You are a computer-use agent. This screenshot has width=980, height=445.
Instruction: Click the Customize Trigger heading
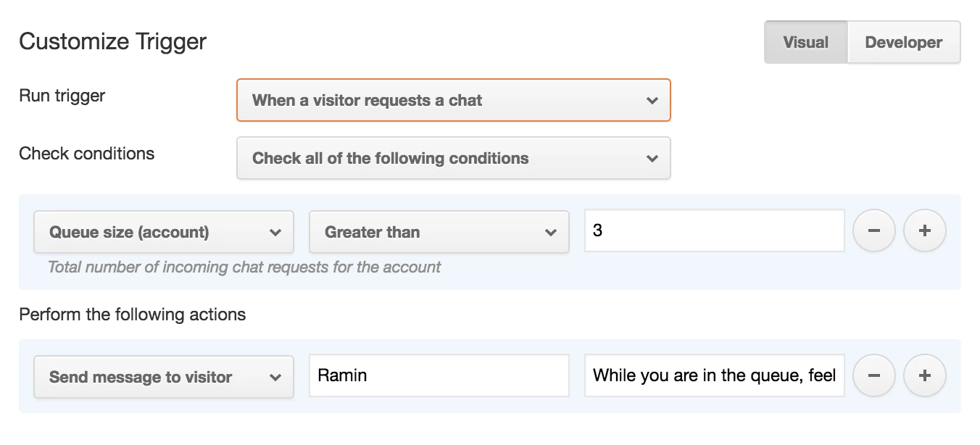(x=112, y=41)
